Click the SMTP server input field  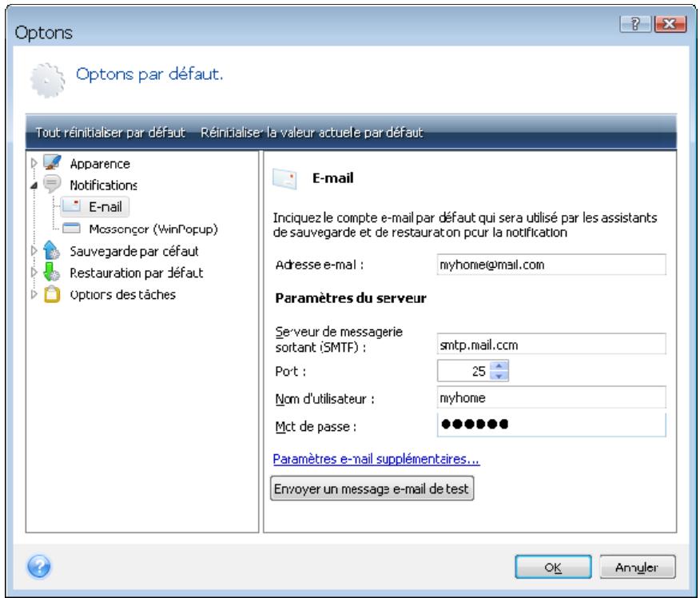[551, 345]
